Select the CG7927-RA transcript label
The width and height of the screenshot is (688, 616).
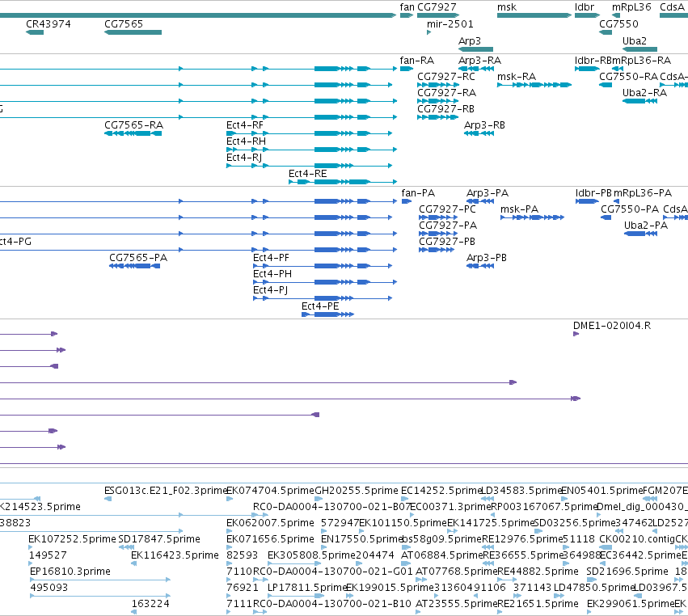coord(446,93)
